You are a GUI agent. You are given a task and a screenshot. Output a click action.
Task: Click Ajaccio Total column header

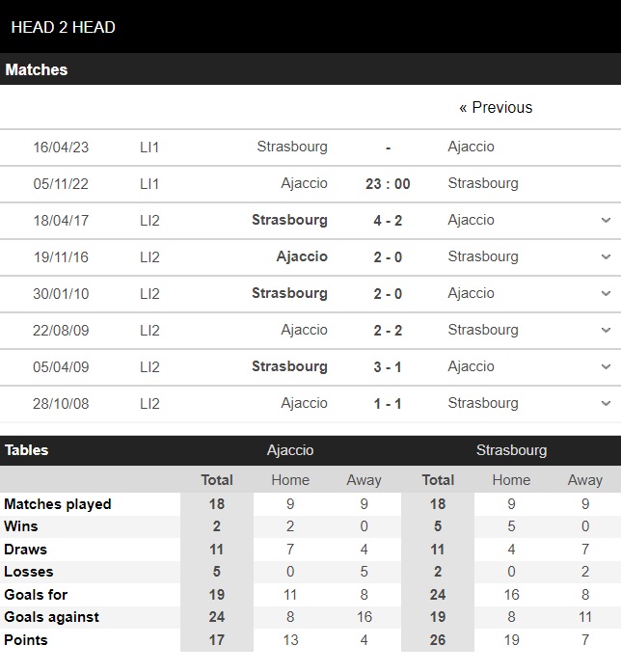click(217, 480)
